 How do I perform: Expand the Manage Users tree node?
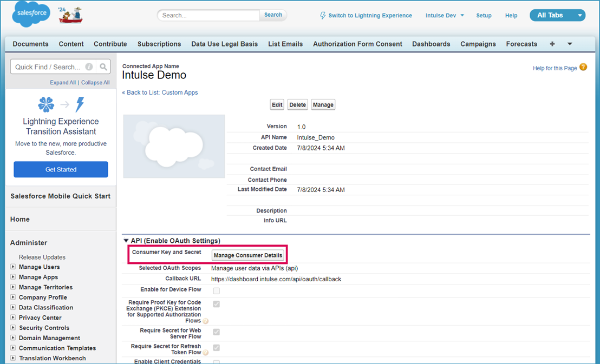(13, 267)
